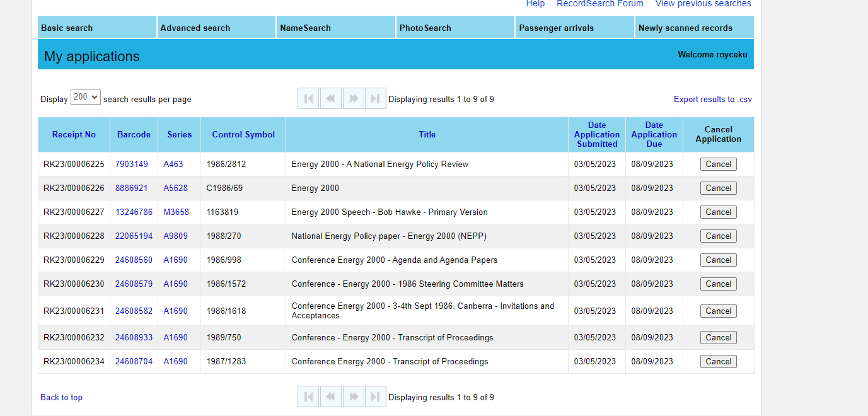868x416 pixels.
Task: Click the bottom first page pagination icon
Action: coord(308,396)
